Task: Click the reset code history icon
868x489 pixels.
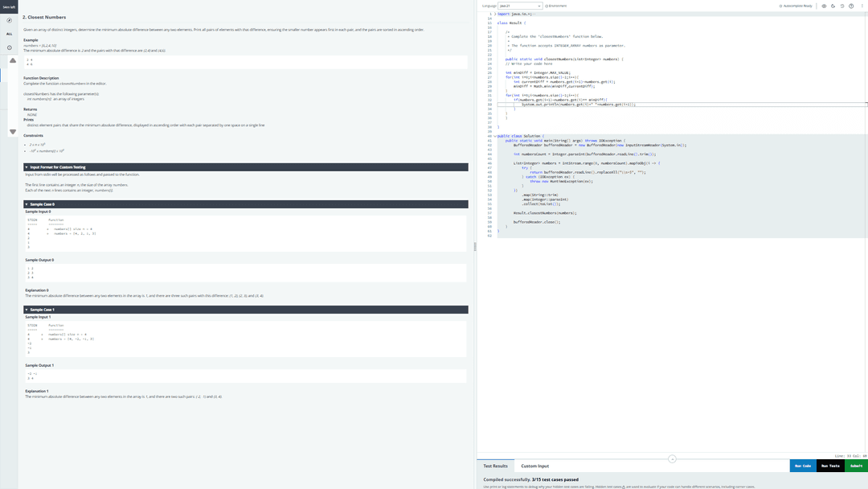Action: 842,6
